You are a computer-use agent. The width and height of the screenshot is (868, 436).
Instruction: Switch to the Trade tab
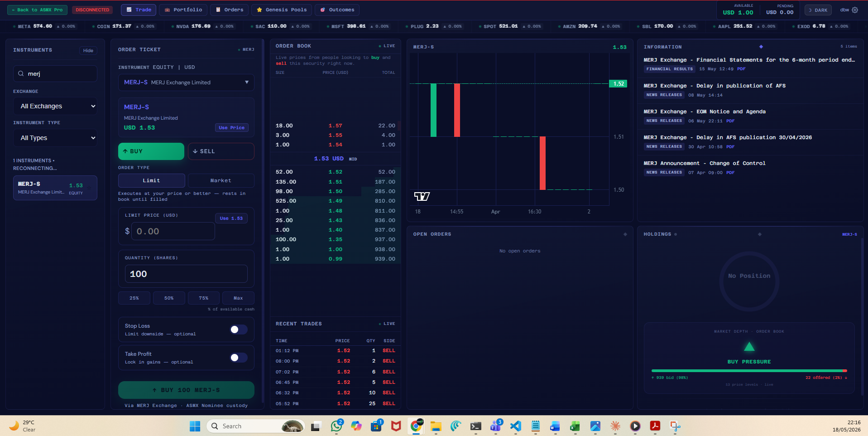(139, 10)
